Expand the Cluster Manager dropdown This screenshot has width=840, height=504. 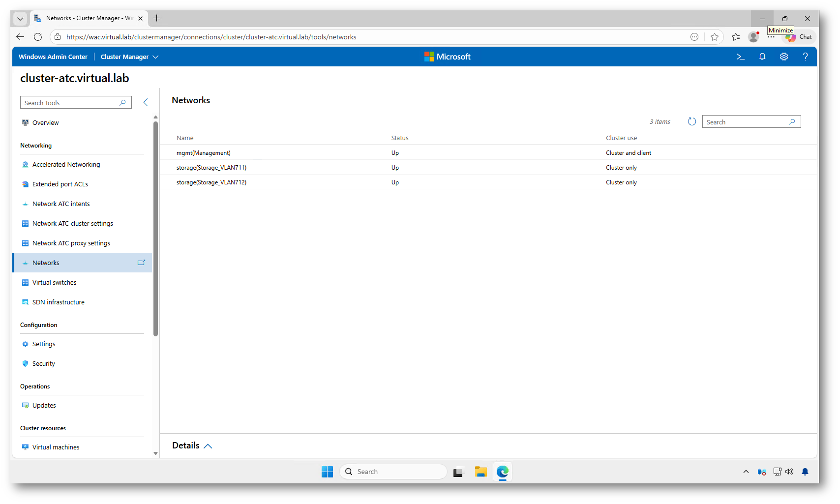(x=129, y=57)
